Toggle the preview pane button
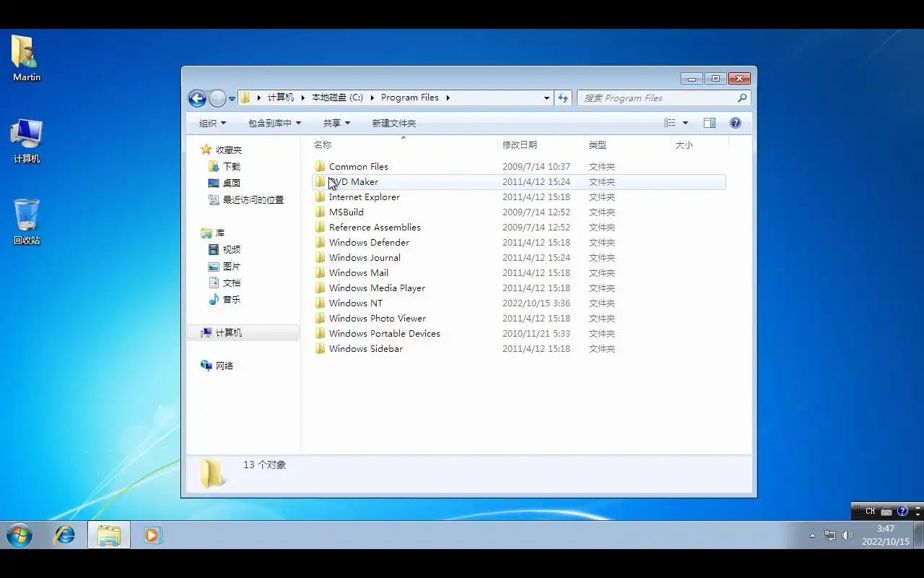The height and width of the screenshot is (578, 924). point(710,124)
